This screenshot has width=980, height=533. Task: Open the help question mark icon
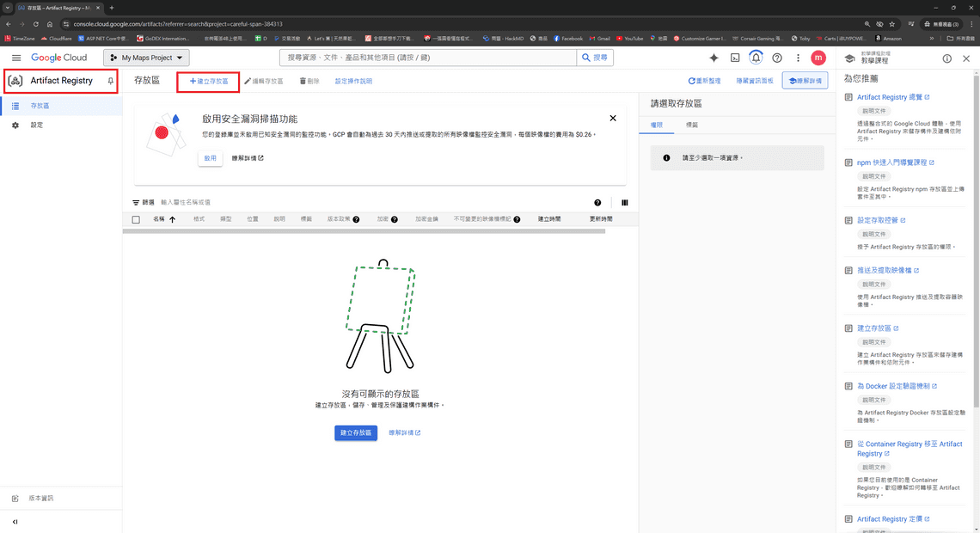(776, 58)
